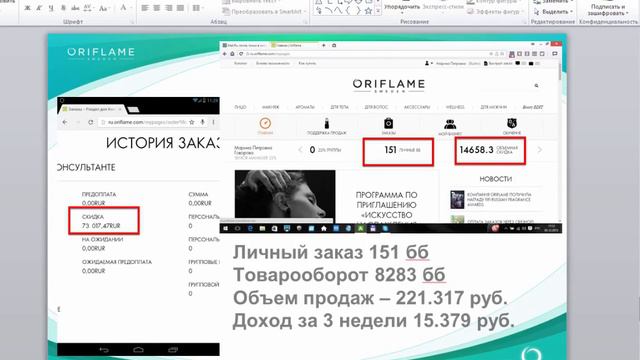Image resolution: width=640 pixels, height=360 pixels.
Task: Open the Font (Шрифт) group dialog launcher
Action: 132,22
